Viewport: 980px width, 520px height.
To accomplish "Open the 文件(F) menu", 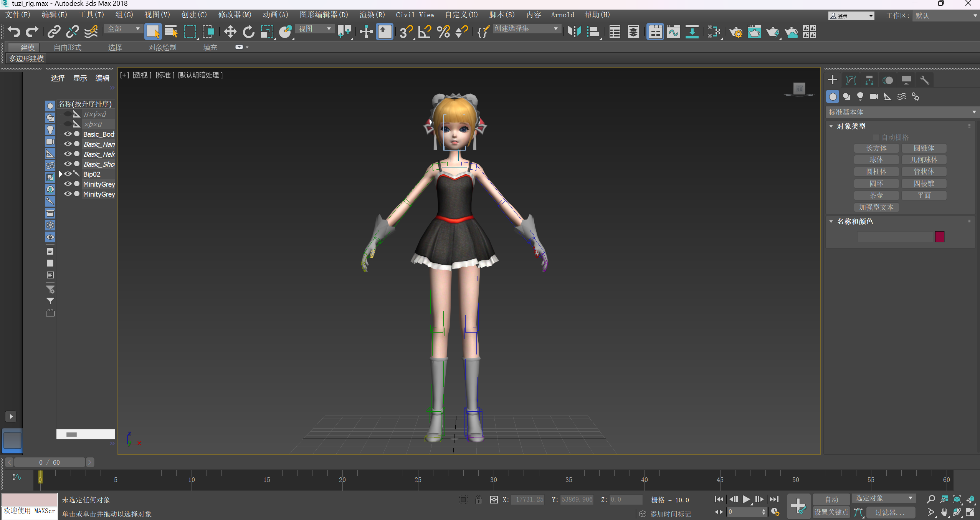I will [18, 15].
